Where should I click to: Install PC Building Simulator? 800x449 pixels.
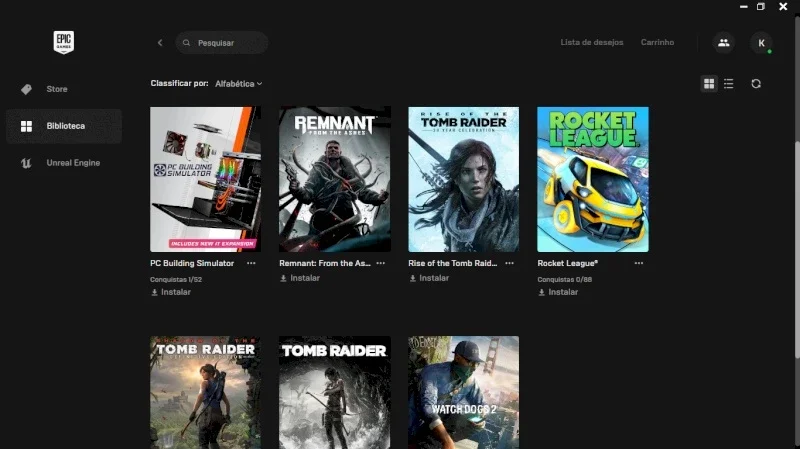(x=171, y=292)
